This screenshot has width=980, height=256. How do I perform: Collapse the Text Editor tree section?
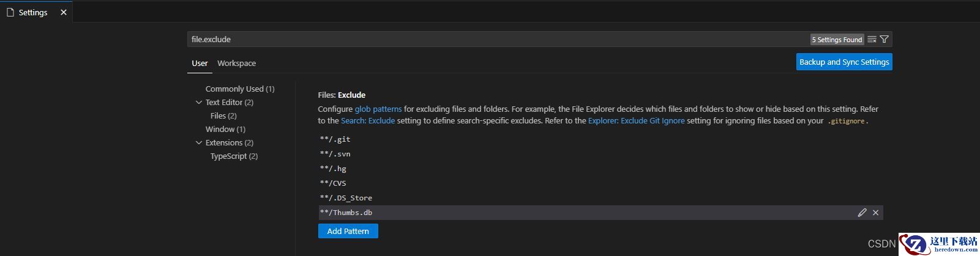[x=198, y=103]
